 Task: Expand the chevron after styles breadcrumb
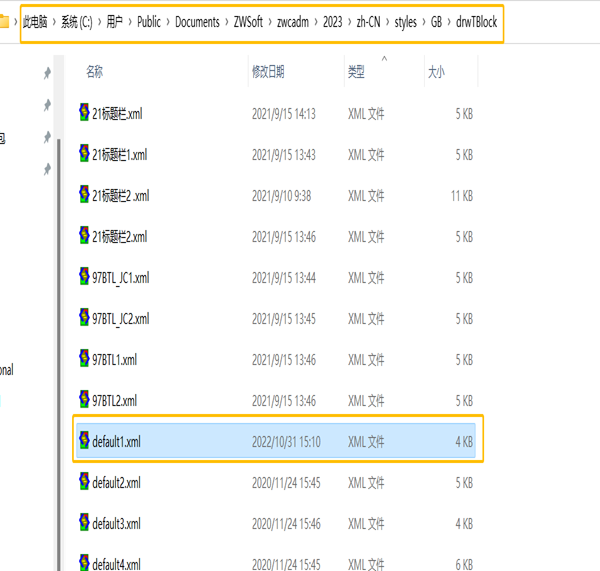424,22
